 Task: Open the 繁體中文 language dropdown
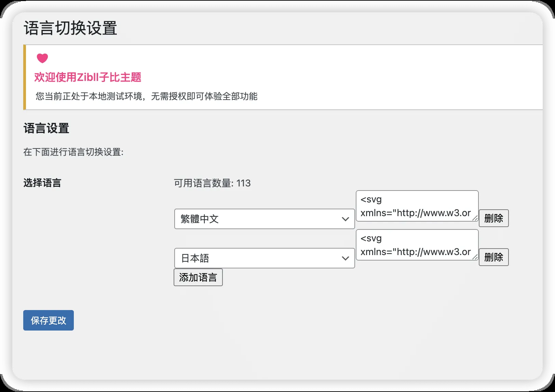pos(265,219)
